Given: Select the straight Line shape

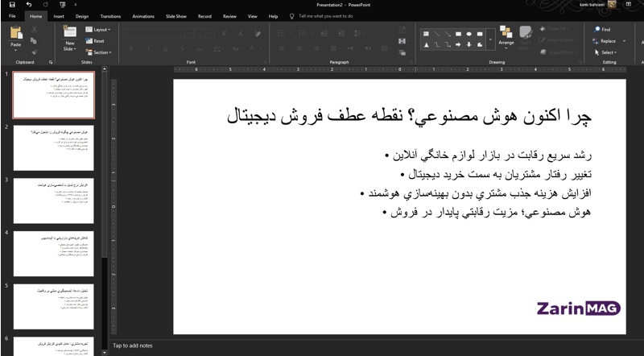Looking at the screenshot, I should coord(436,34).
